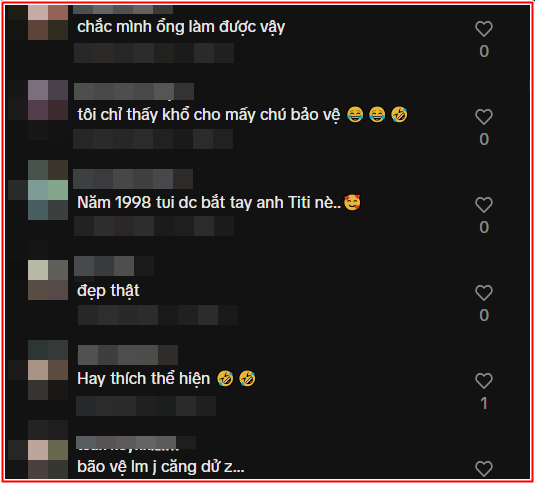Screen dimensions: 535x484
Task: Open avatar of "Năm 1998" commenter
Action: coord(48,190)
